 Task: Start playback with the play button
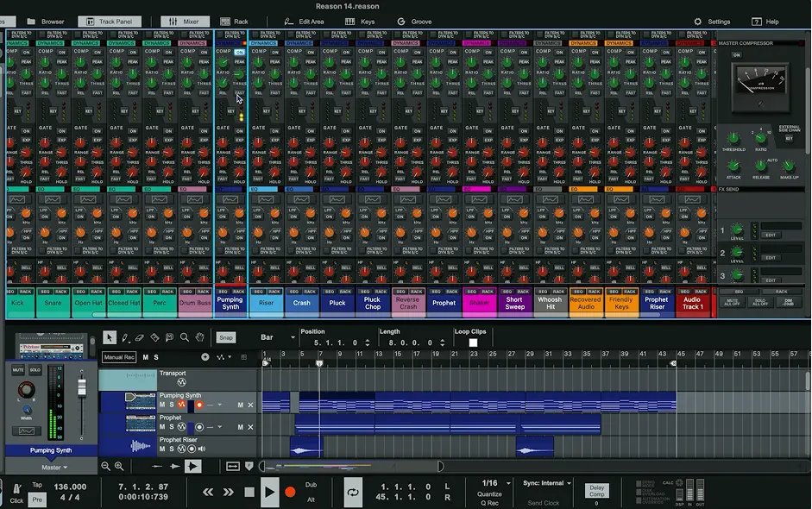pyautogui.click(x=269, y=492)
